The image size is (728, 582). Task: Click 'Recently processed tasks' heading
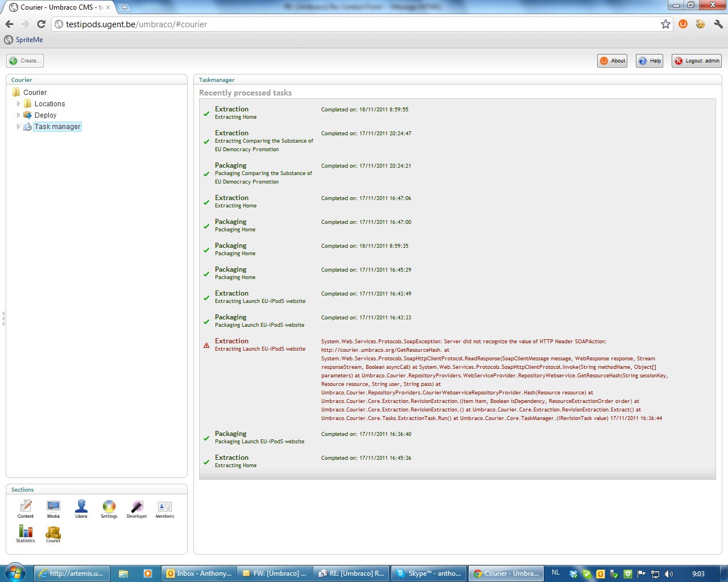(245, 93)
